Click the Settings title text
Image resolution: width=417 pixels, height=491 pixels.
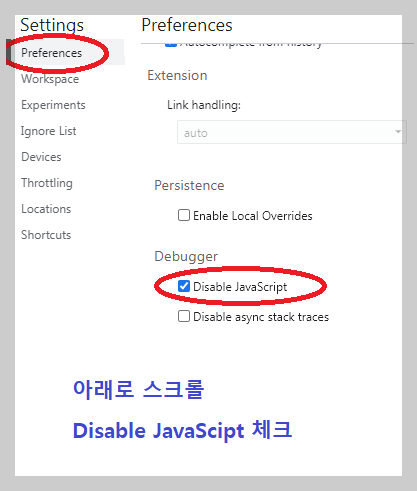pyautogui.click(x=52, y=25)
